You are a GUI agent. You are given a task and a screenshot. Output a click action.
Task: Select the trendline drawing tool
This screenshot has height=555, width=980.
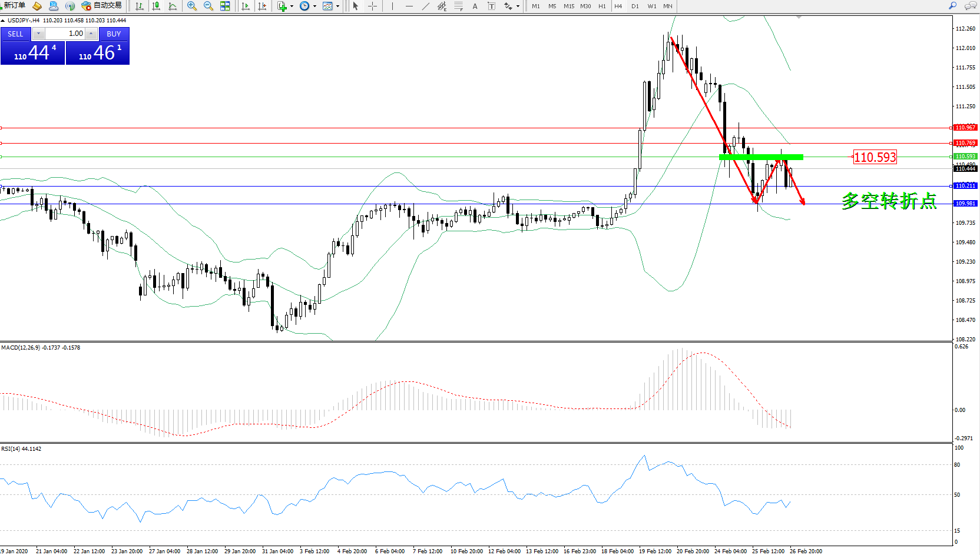425,6
